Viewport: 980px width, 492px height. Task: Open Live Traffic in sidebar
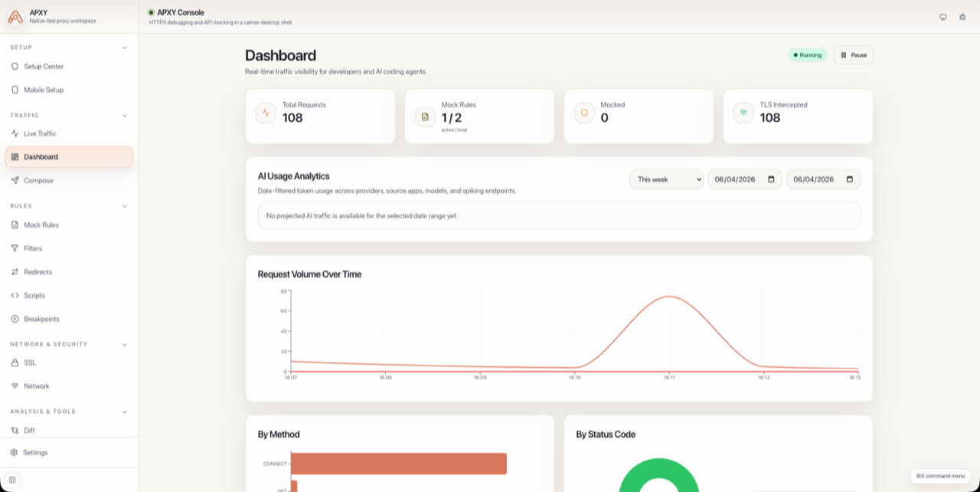(x=40, y=133)
